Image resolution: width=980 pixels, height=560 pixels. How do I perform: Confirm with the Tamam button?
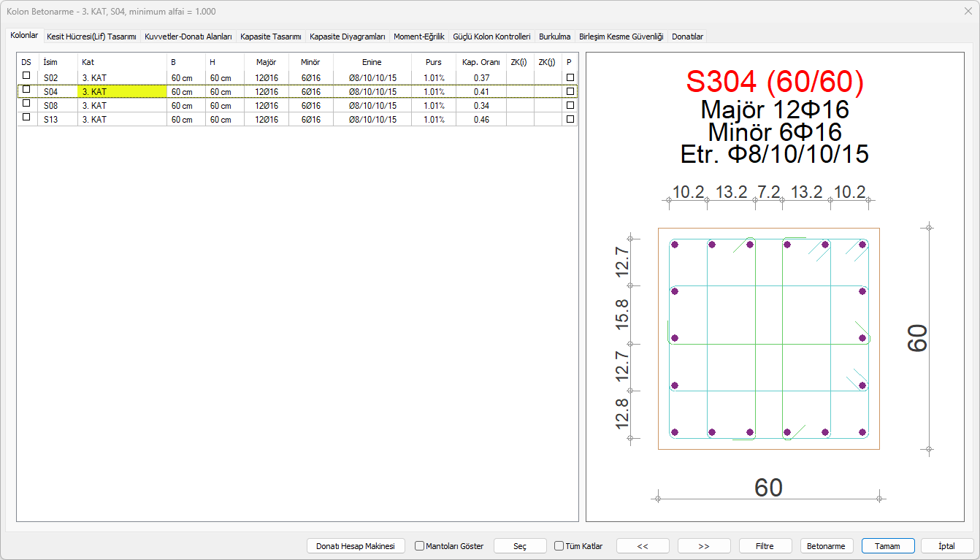pos(888,546)
